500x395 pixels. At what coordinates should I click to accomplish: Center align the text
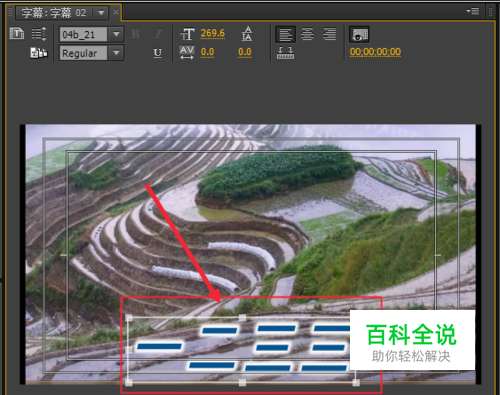(x=307, y=34)
